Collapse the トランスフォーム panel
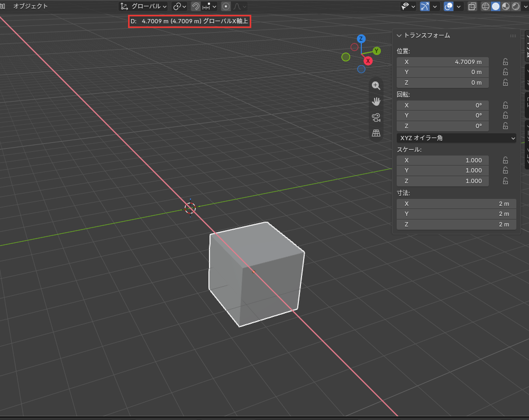The image size is (529, 420). click(x=399, y=35)
